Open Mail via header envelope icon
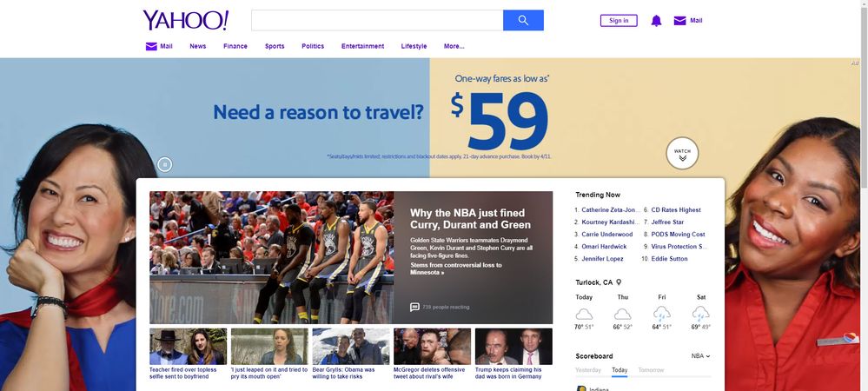The height and width of the screenshot is (391, 868). coord(679,21)
